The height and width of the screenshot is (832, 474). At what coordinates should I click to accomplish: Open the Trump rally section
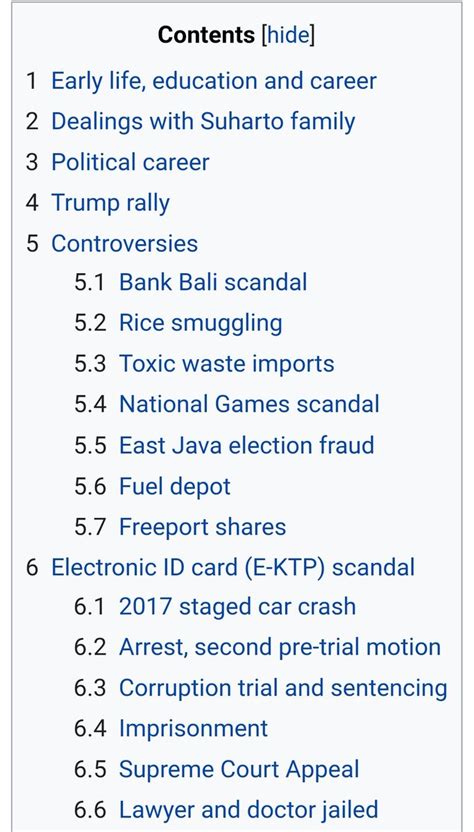(110, 203)
